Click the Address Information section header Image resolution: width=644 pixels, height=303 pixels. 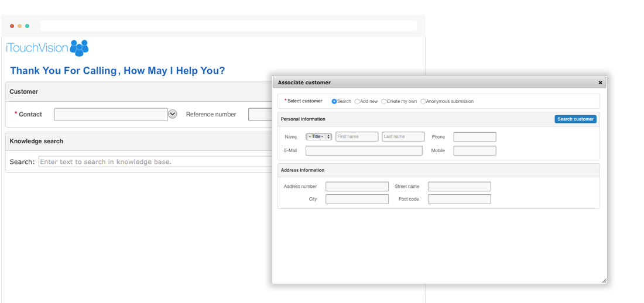point(439,170)
